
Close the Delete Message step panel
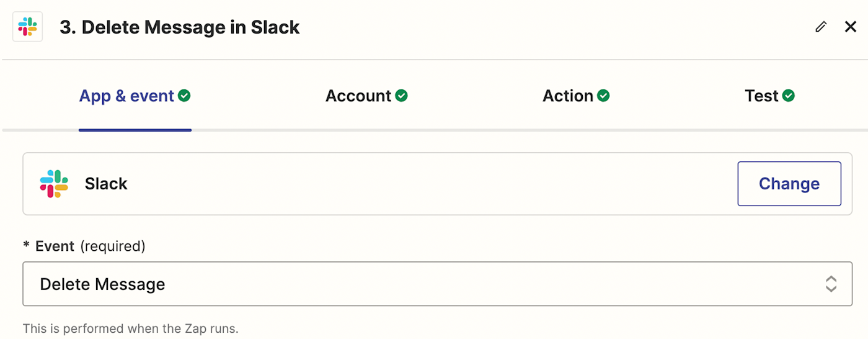click(x=851, y=27)
